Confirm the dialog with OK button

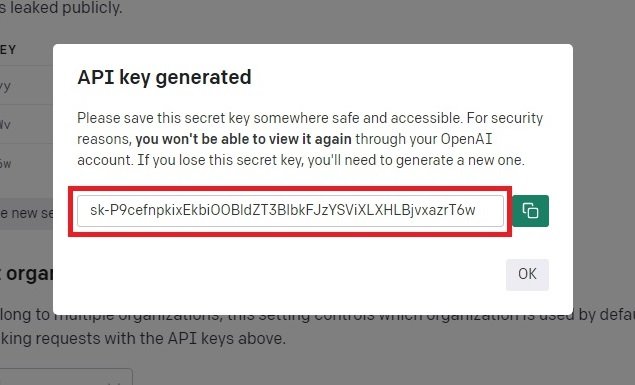(527, 274)
